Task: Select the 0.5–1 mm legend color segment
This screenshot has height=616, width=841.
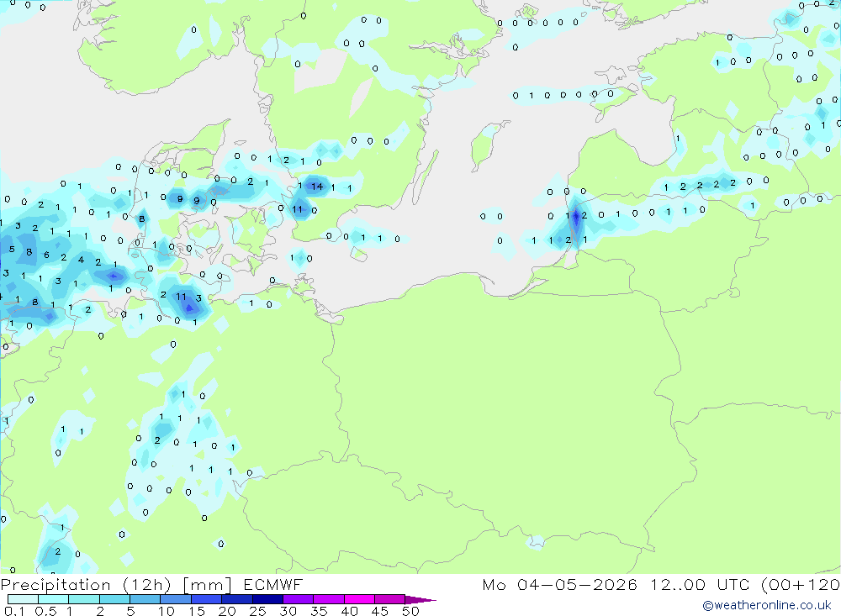Action: tap(54, 599)
